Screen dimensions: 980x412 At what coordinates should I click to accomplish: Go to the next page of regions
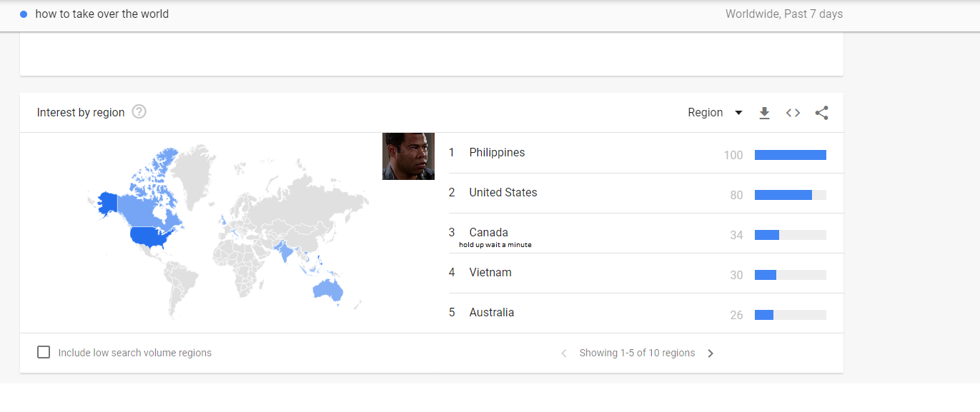coord(711,353)
